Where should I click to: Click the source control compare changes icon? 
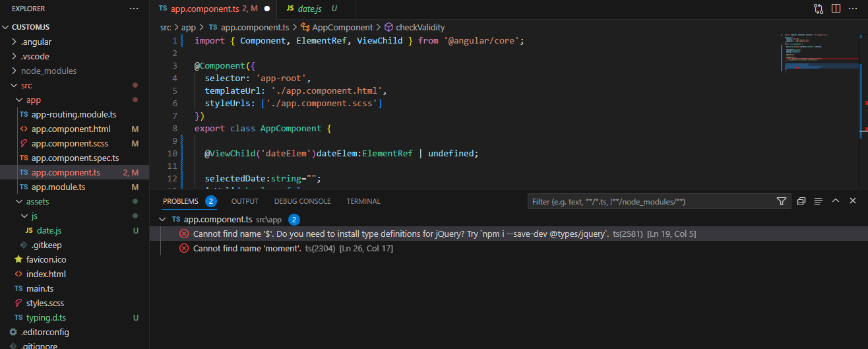tap(819, 9)
